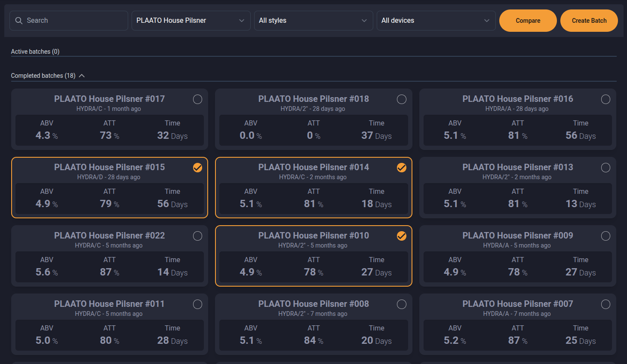Image resolution: width=627 pixels, height=364 pixels.
Task: Tick the selection circle for Pilsner #018
Action: [401, 99]
